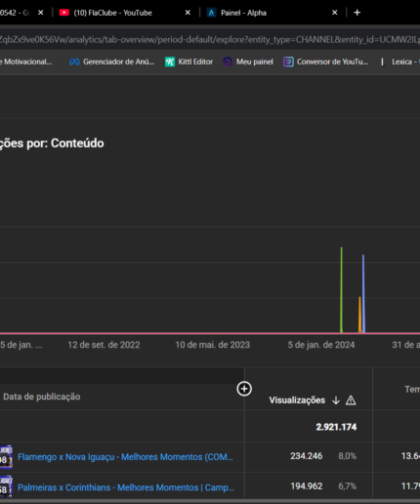Close the FlaClube - YouTube tab
Viewport: 420px width, 504px height.
coord(188,13)
